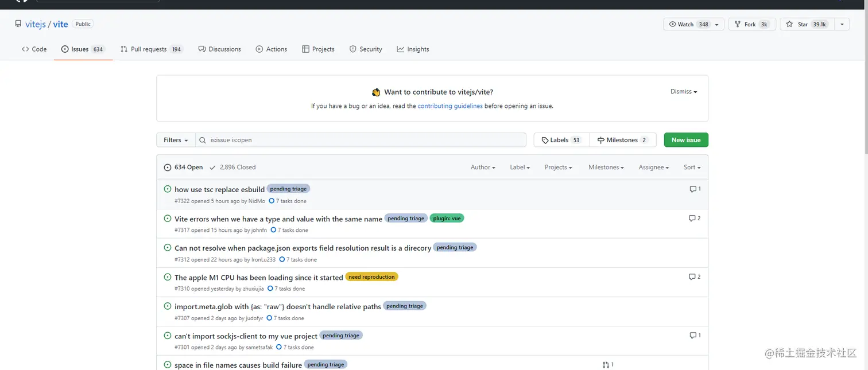This screenshot has width=868, height=370.
Task: Show the 2,896 Closed issues
Action: pos(232,168)
